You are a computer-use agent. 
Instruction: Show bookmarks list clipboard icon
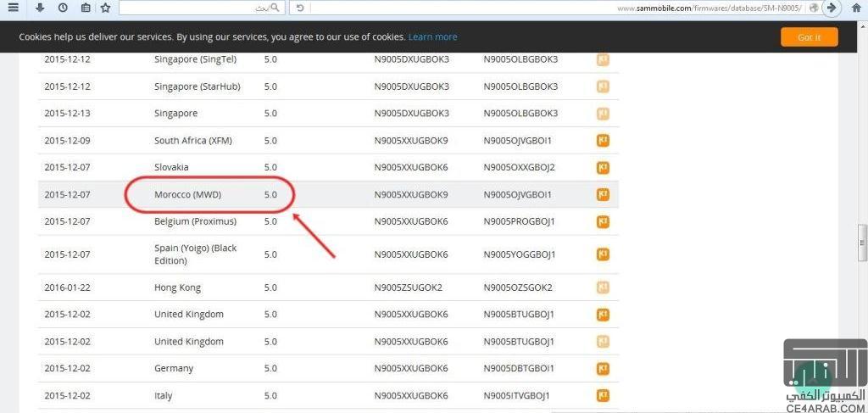tap(86, 8)
